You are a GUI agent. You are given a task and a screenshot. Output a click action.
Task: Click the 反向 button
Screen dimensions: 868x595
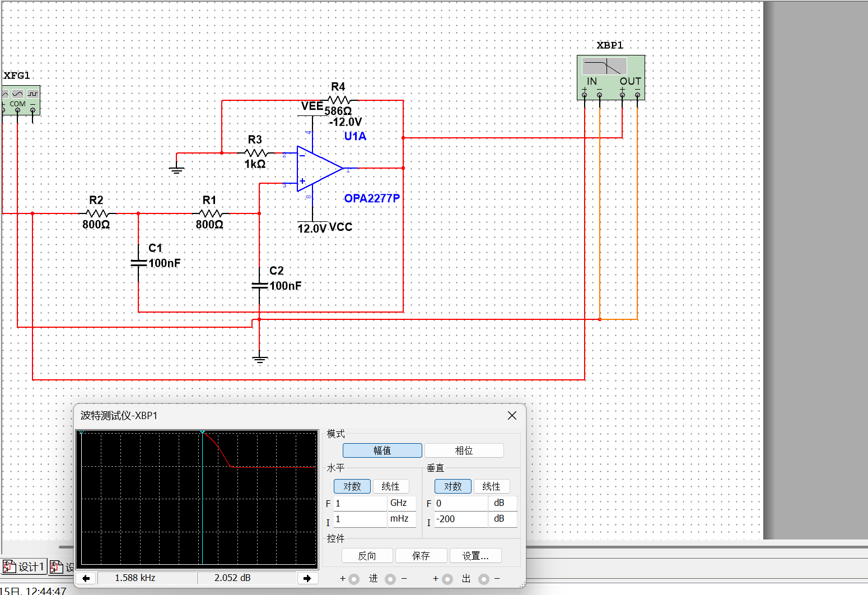(x=367, y=556)
